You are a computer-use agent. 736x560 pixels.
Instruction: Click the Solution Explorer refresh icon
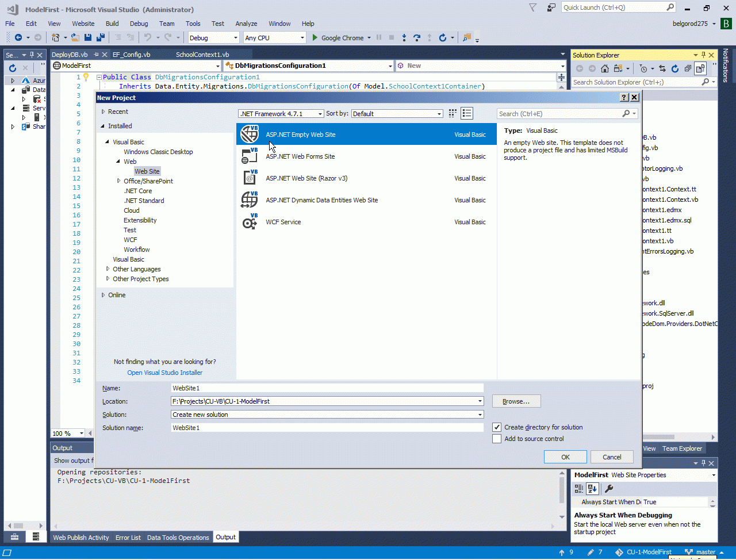[x=674, y=68]
